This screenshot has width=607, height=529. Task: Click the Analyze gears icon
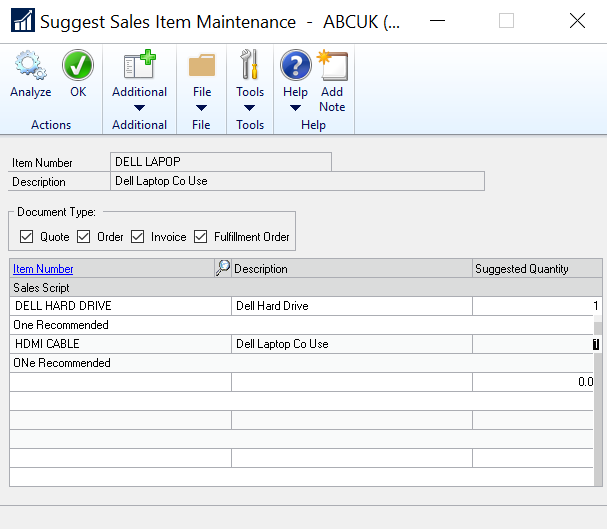click(31, 65)
